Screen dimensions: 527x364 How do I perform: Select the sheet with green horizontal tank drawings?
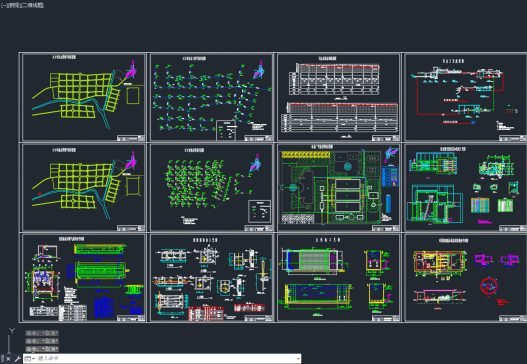pos(84,278)
